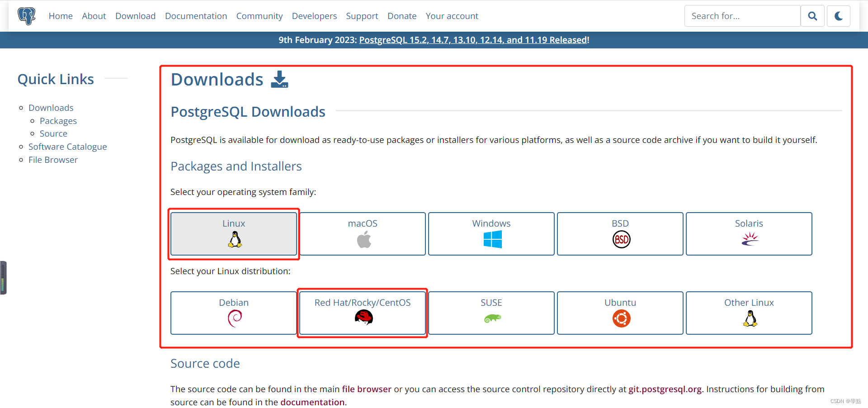The height and width of the screenshot is (408, 868).
Task: Select the Linux label in OS family
Action: [234, 223]
